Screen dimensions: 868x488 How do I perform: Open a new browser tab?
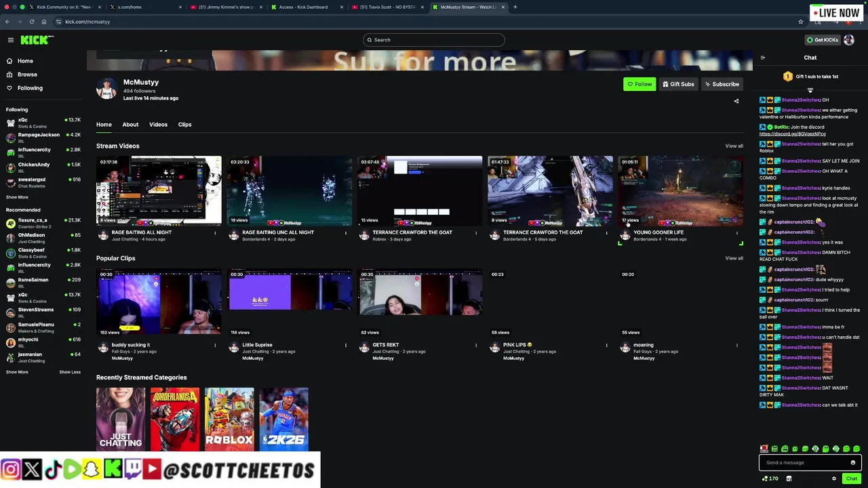point(515,7)
